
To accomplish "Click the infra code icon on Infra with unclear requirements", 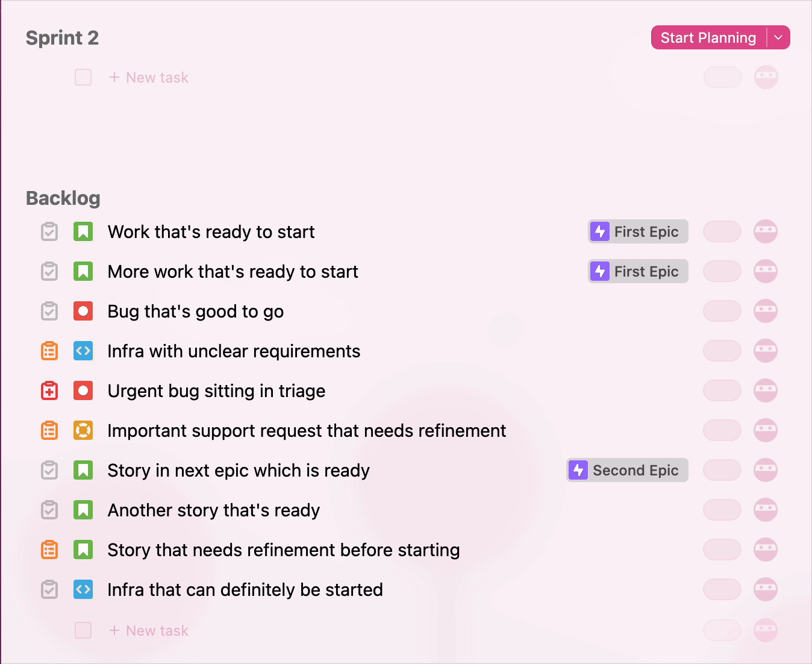I will [83, 351].
